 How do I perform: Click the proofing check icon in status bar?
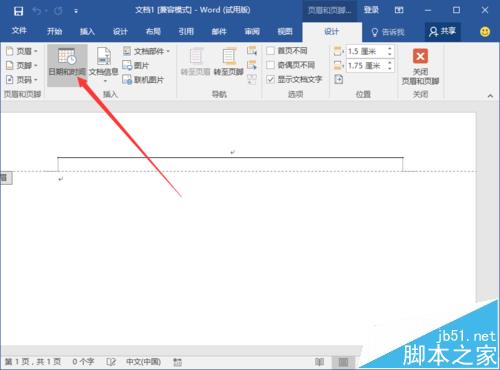click(x=111, y=362)
